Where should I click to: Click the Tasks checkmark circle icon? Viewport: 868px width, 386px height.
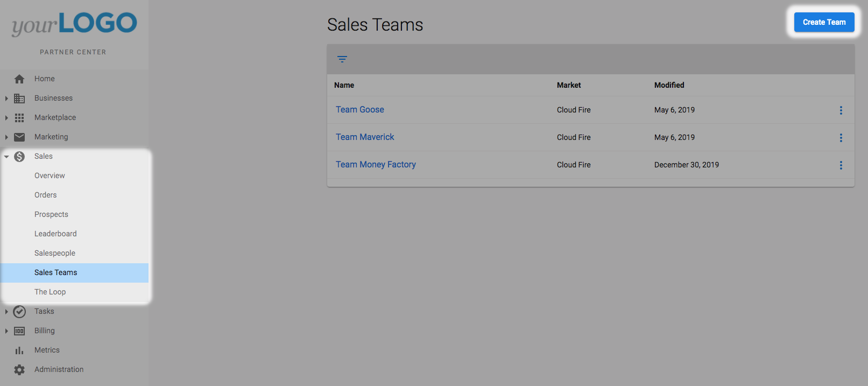coord(19,312)
